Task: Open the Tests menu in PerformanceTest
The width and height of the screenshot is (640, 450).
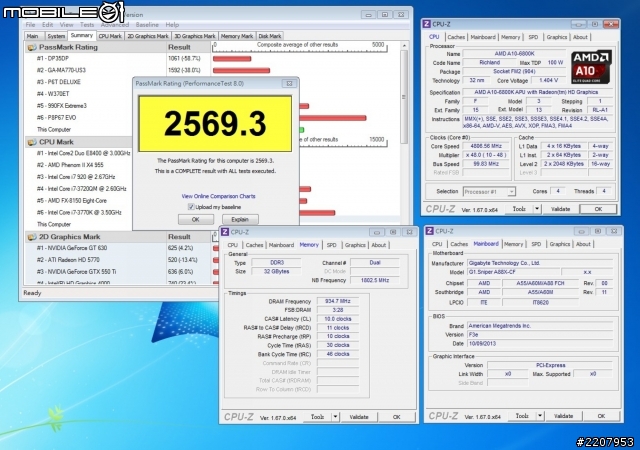Action: coord(87,25)
